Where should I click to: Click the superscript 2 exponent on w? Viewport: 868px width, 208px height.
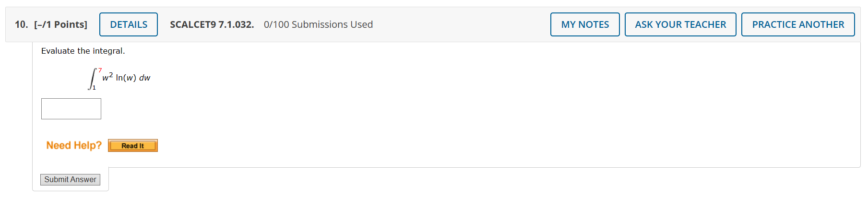[x=111, y=75]
